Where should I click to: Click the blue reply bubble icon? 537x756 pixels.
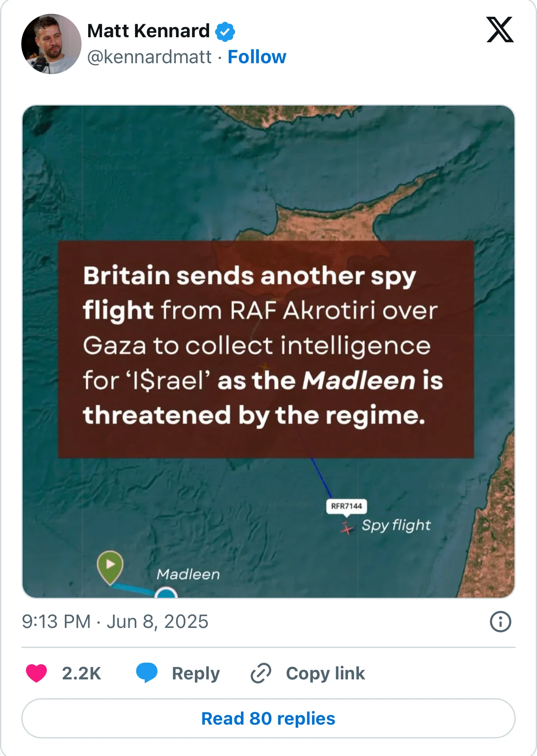tap(147, 673)
